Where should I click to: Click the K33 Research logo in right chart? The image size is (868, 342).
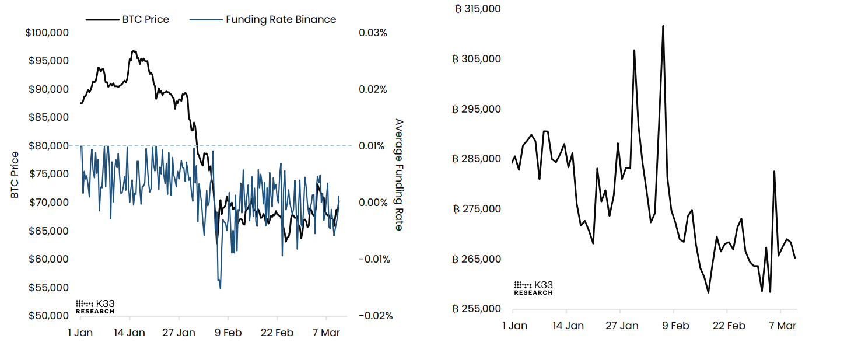pos(533,288)
